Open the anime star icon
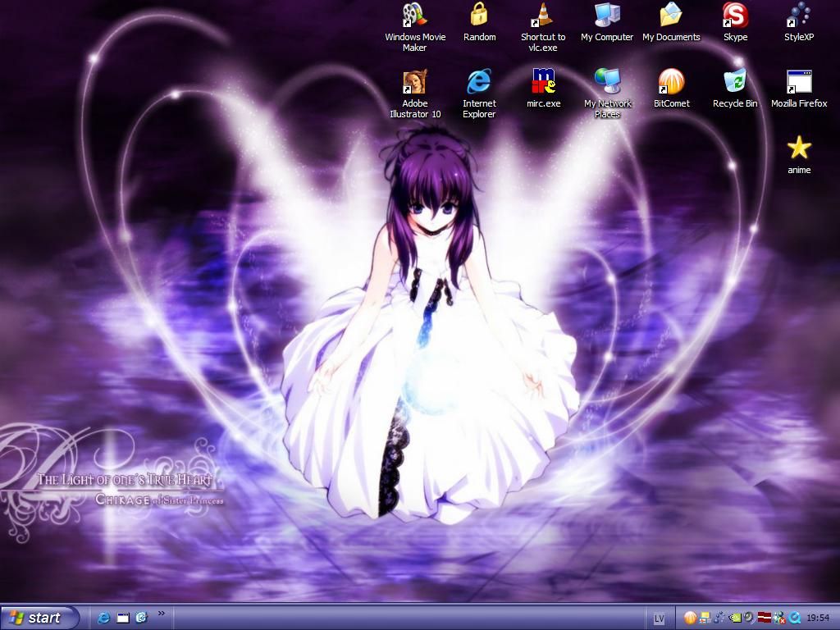Viewport: 840px width, 630px height. [799, 155]
